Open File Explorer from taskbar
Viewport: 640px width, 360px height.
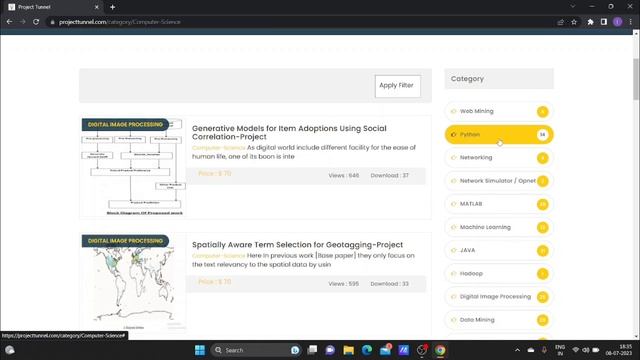(348, 350)
